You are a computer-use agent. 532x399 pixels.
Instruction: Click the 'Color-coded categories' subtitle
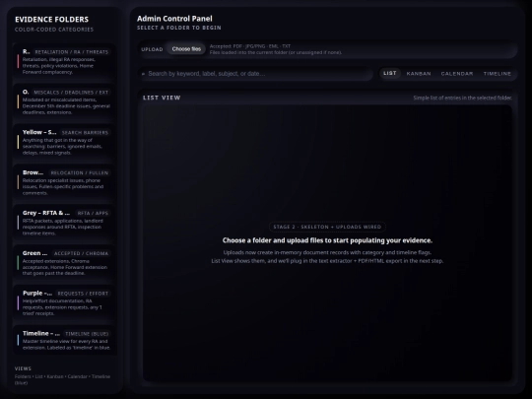[54, 30]
